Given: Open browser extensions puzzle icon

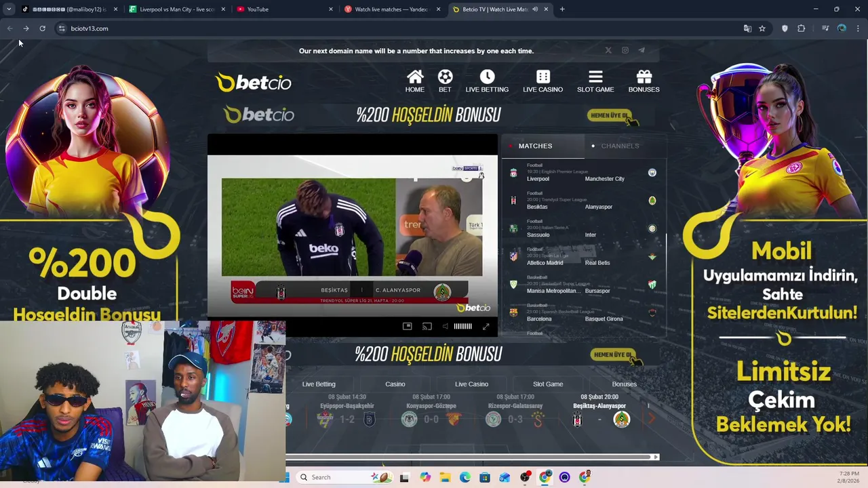Looking at the screenshot, I should coord(802,28).
